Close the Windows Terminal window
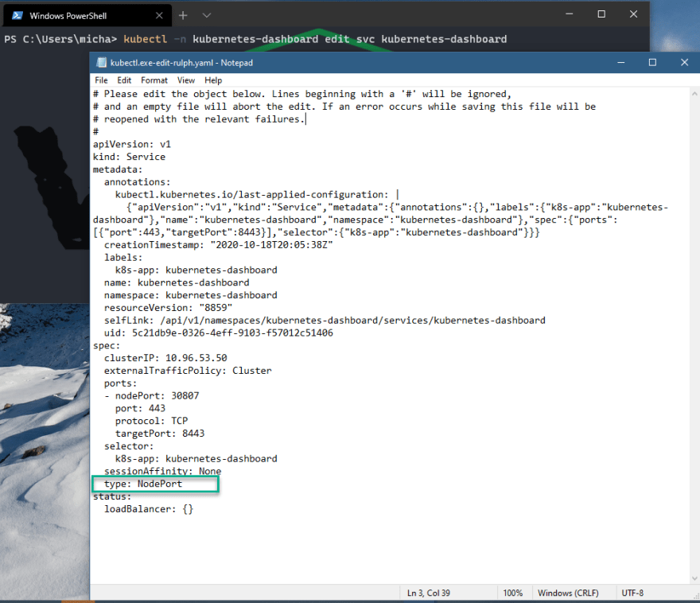The image size is (700, 603). tap(633, 14)
